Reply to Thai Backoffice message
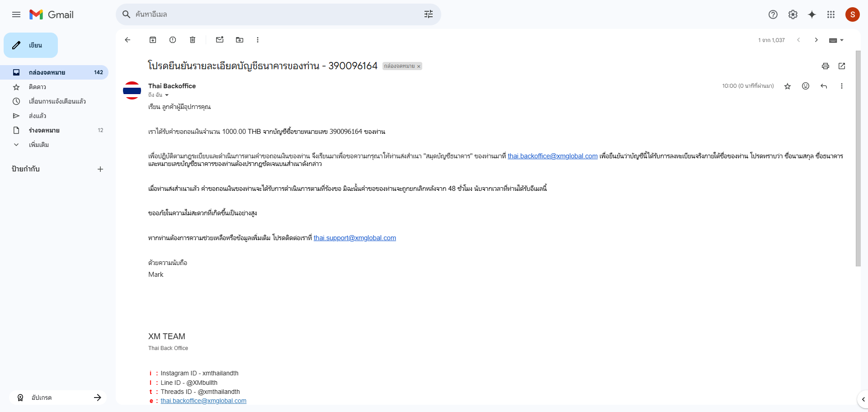 point(824,86)
